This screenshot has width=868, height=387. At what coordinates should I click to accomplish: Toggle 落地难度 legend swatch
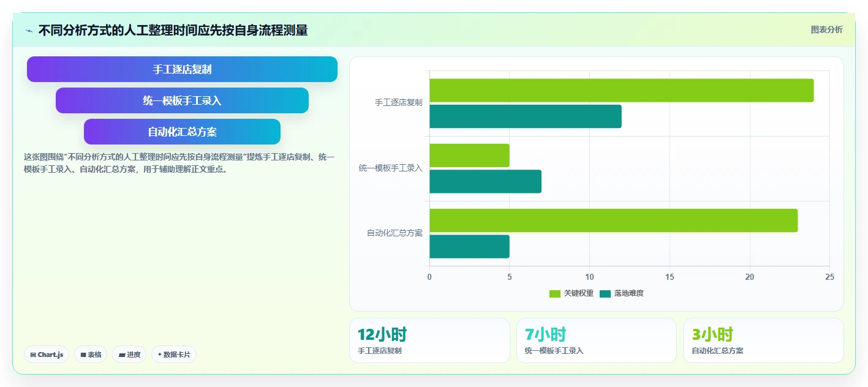[605, 293]
